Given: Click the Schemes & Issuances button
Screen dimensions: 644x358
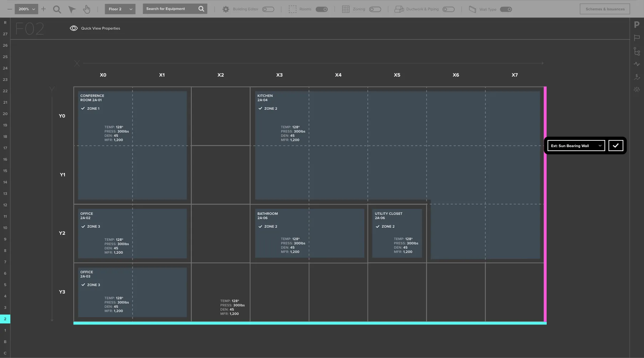Looking at the screenshot, I should 605,9.
